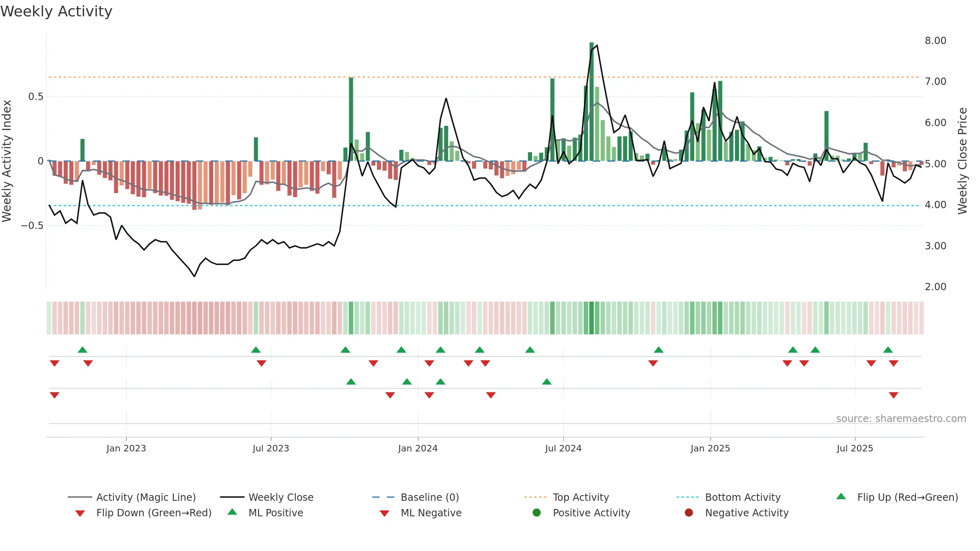The width and height of the screenshot is (980, 551).
Task: Toggle Flip Down (Green→Red) legend entry
Action: click(x=143, y=513)
